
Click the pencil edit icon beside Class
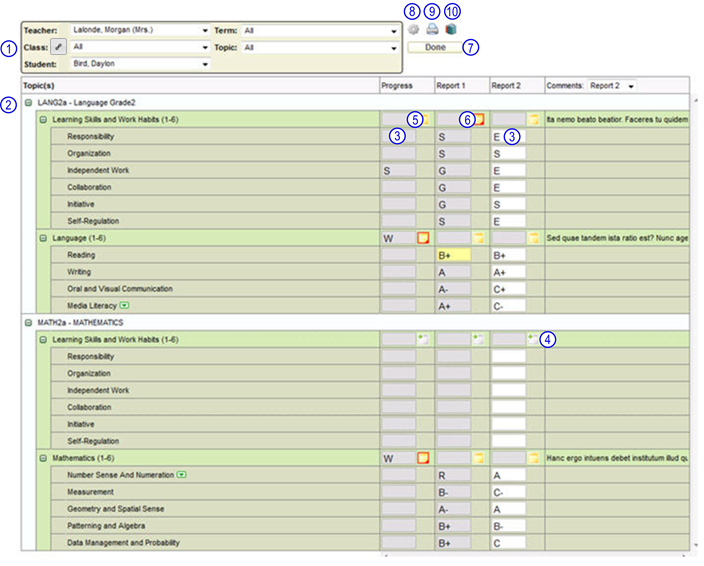click(x=58, y=47)
